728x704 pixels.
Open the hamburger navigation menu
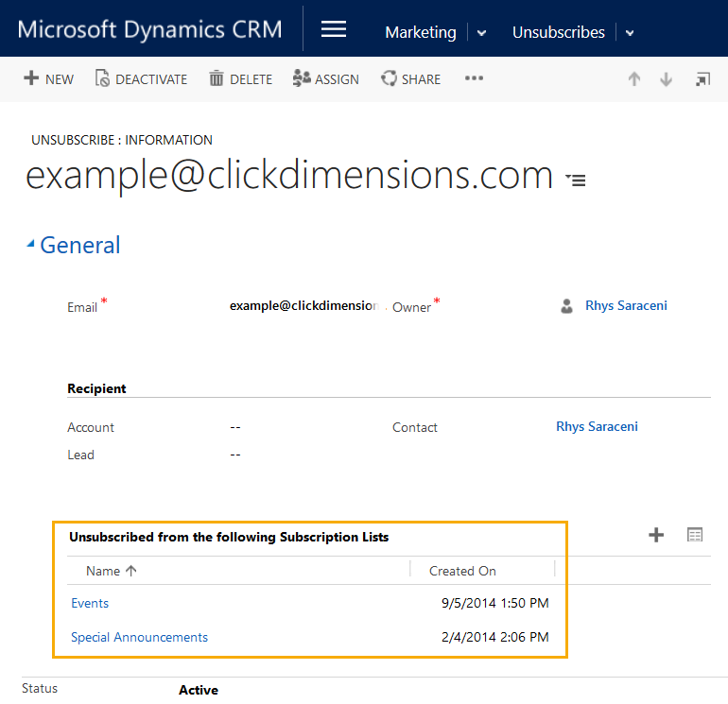(334, 29)
